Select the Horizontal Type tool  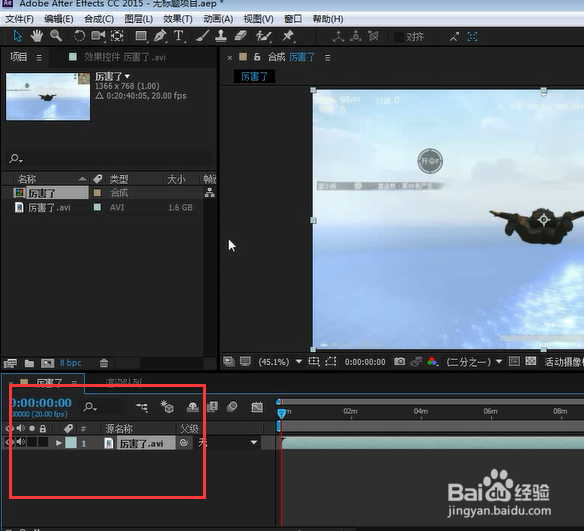pos(179,36)
